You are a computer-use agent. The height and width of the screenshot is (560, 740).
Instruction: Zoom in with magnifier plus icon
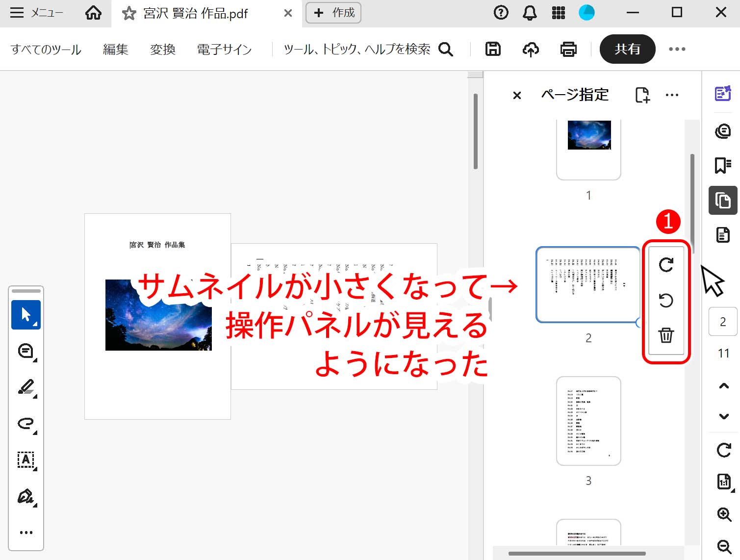point(724,514)
